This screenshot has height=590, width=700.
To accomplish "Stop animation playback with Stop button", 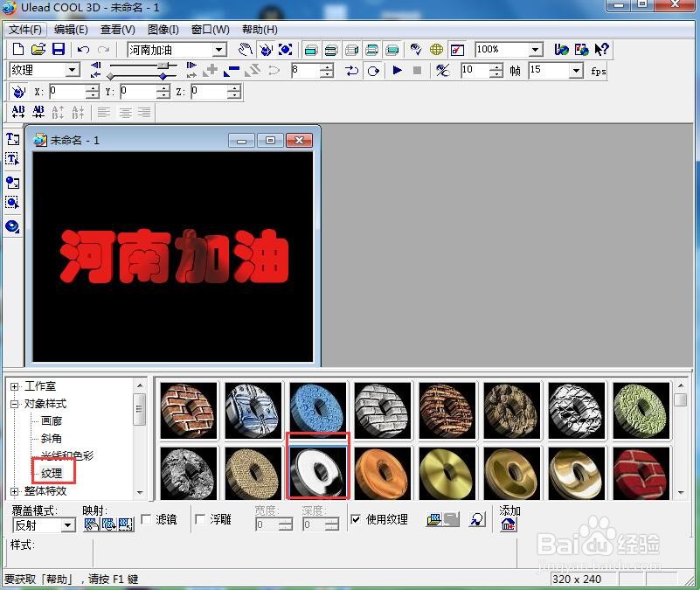I will 417,70.
